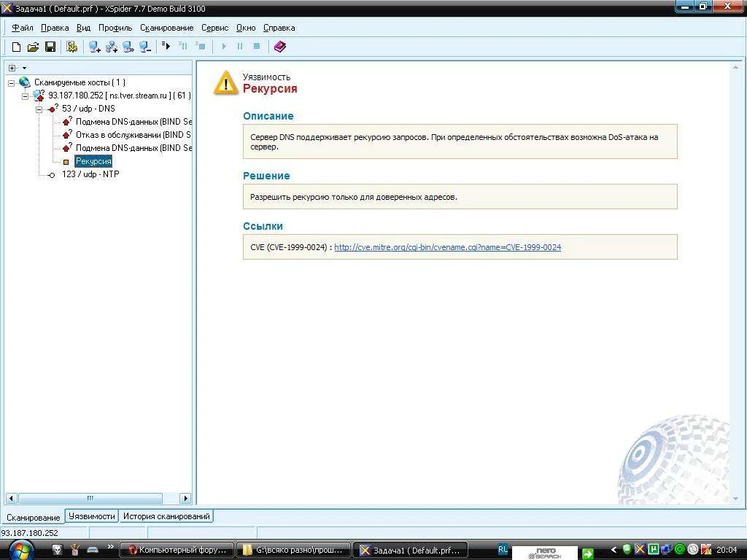Open the Правка menu
This screenshot has width=747, height=560.
click(55, 28)
